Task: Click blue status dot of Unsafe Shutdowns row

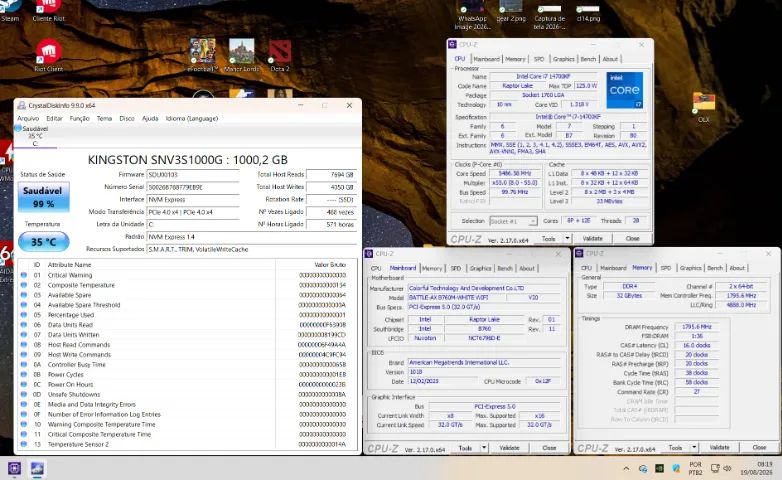Action: pyautogui.click(x=23, y=394)
